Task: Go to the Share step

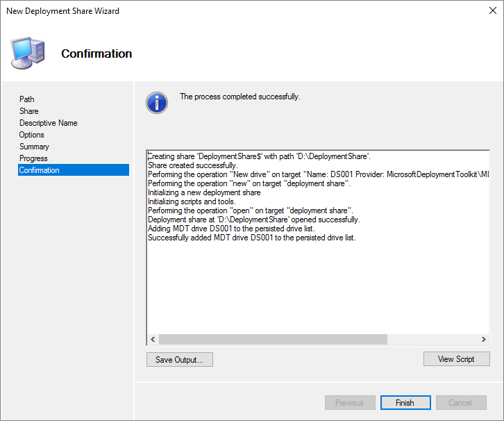Action: click(29, 111)
